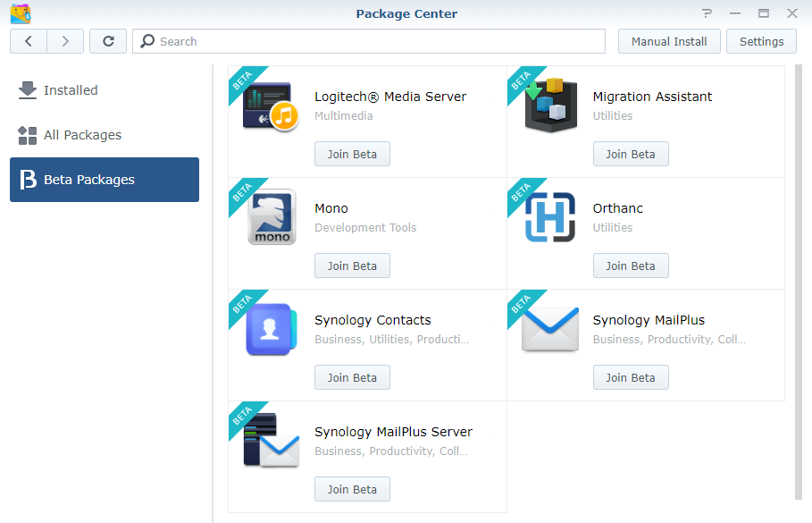Click Utilities label under Orthanc
812x523 pixels.
[613, 228]
